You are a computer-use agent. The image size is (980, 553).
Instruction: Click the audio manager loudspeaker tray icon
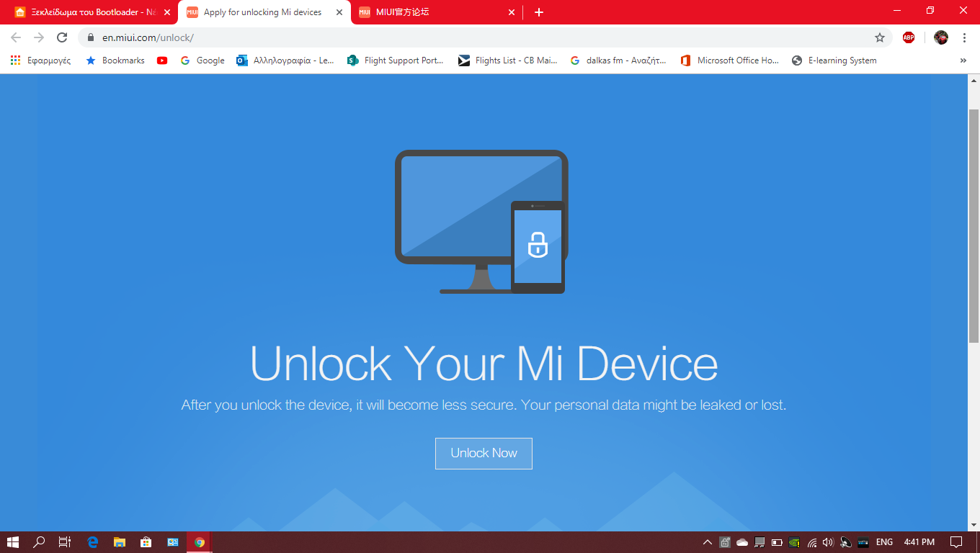click(846, 542)
